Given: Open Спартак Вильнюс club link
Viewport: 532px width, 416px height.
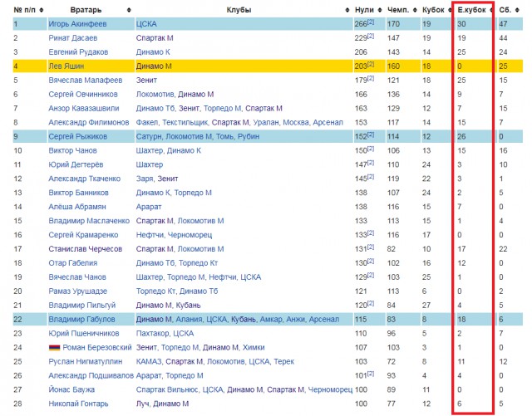Looking at the screenshot, I should tap(167, 390).
